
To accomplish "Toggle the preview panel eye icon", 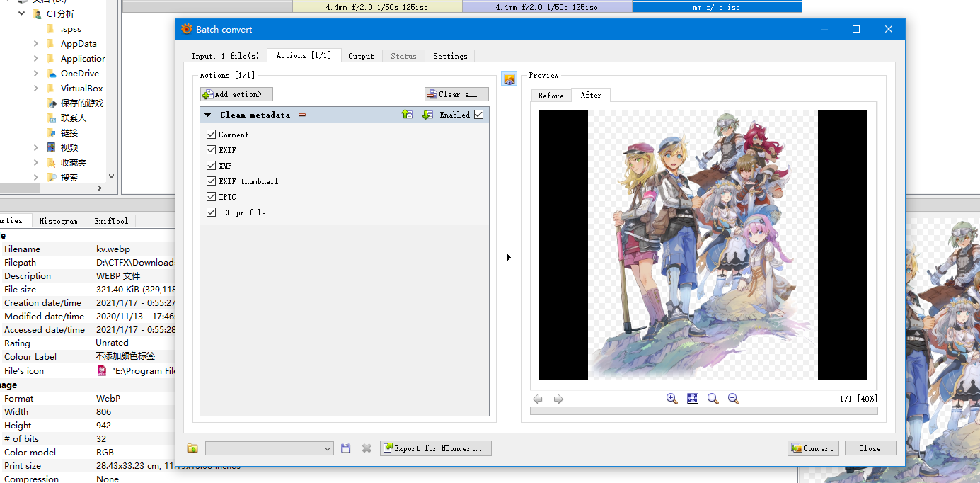I will pos(509,79).
